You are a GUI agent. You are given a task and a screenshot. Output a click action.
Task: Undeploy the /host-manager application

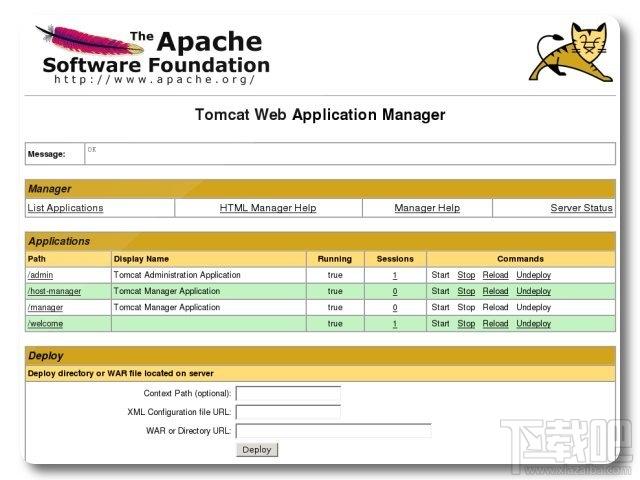[533, 291]
